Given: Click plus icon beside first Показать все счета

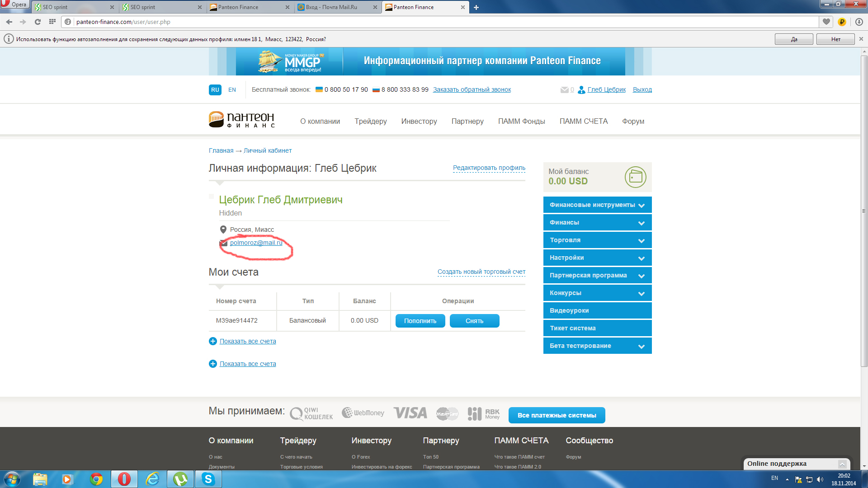Looking at the screenshot, I should coord(213,341).
